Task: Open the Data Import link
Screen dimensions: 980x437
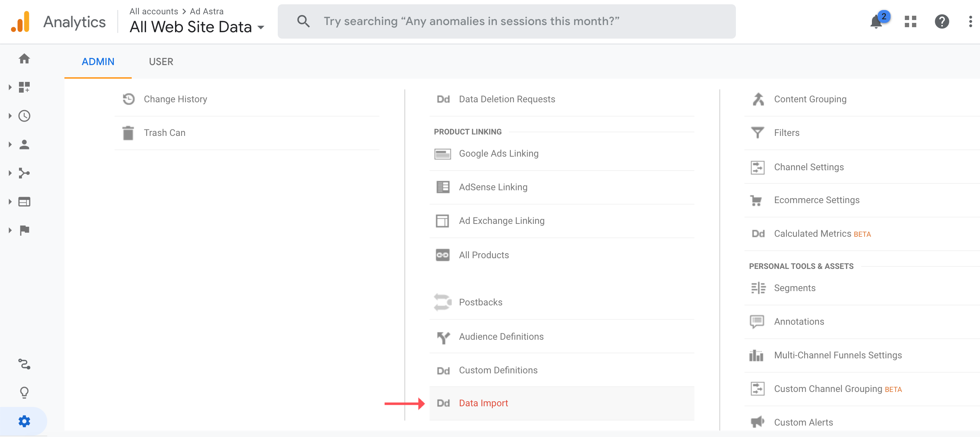Action: tap(483, 403)
